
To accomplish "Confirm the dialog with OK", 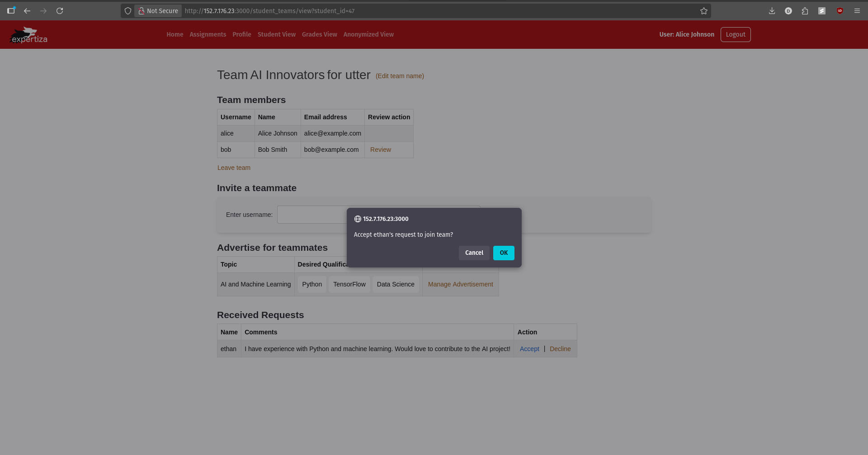I will 503,253.
